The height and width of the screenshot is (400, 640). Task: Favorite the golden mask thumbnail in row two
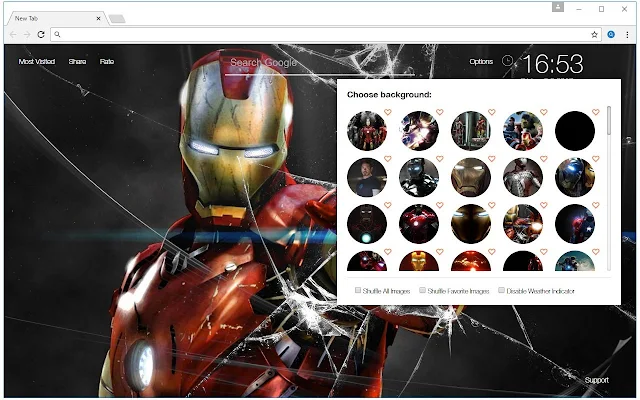[492, 158]
